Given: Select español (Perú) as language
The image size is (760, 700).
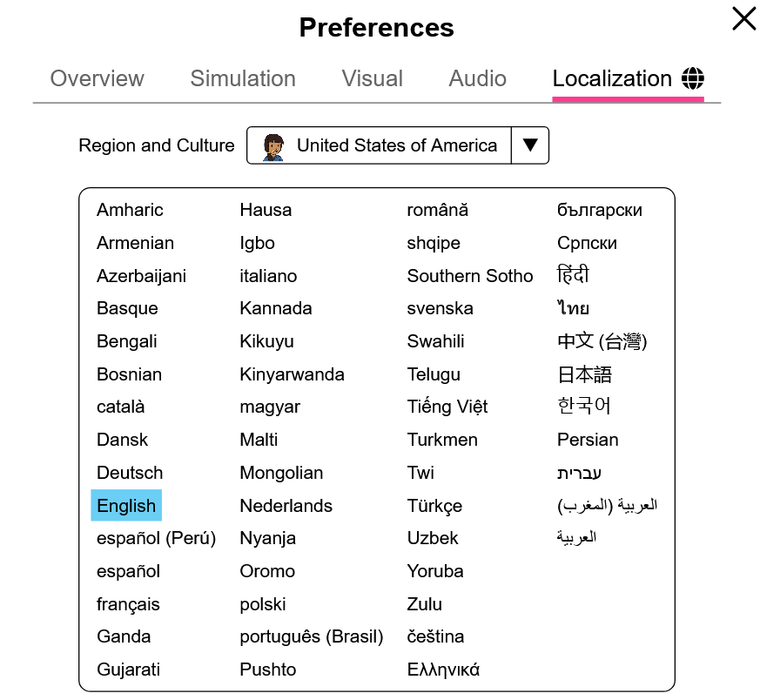Looking at the screenshot, I should pos(156,539).
